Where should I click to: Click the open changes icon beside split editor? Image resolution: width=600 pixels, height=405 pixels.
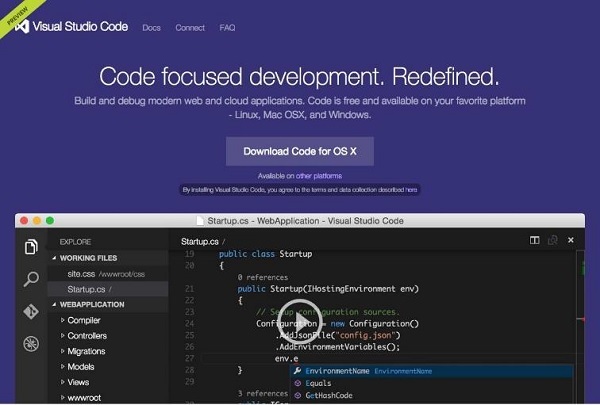[x=552, y=241]
